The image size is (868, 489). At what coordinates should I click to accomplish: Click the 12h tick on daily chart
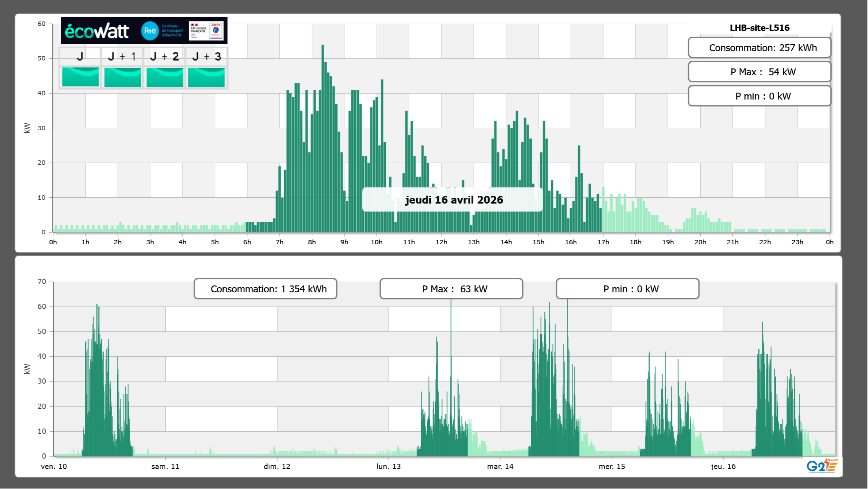[441, 242]
